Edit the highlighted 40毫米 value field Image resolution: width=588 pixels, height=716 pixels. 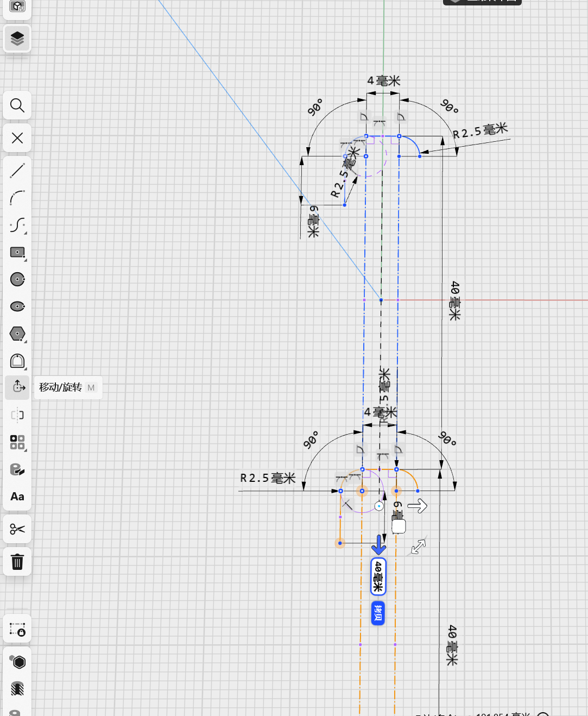point(378,576)
